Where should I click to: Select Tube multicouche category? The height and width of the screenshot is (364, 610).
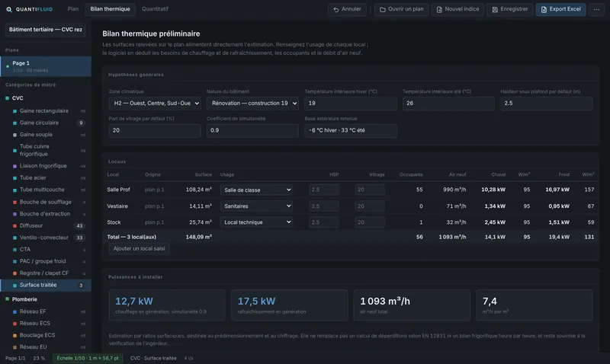(x=46, y=190)
